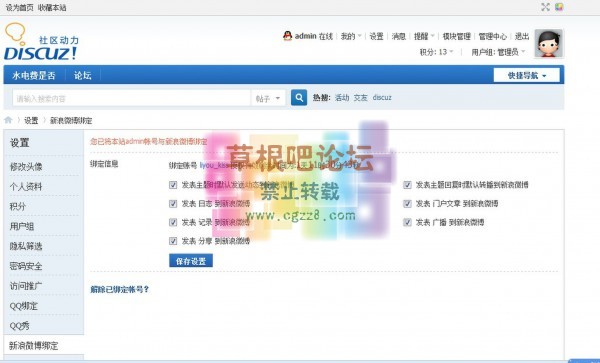Screen dimensions: 600x363
Task: Click the 退出 logout link
Action: pyautogui.click(x=522, y=36)
